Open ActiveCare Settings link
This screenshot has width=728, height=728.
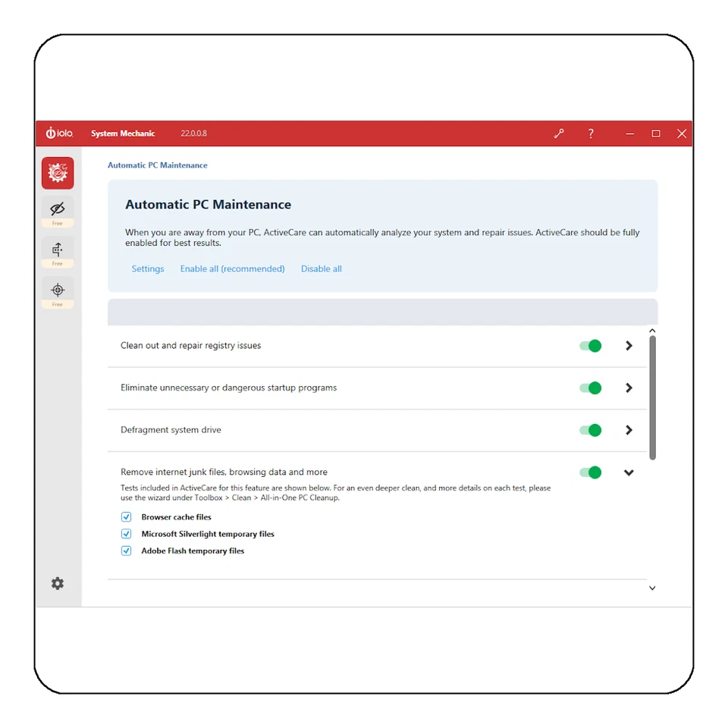point(148,268)
